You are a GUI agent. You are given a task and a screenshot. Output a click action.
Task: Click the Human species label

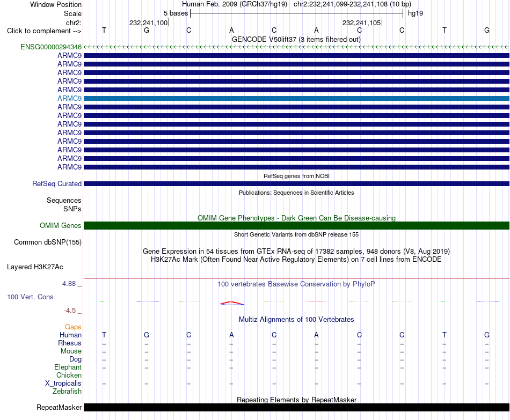click(x=70, y=335)
